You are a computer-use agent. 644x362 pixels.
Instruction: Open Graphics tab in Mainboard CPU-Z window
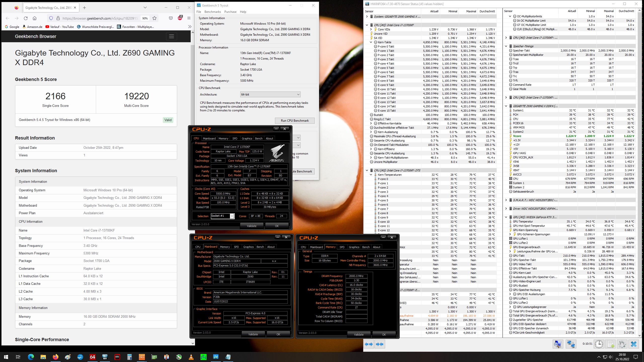coord(248,247)
